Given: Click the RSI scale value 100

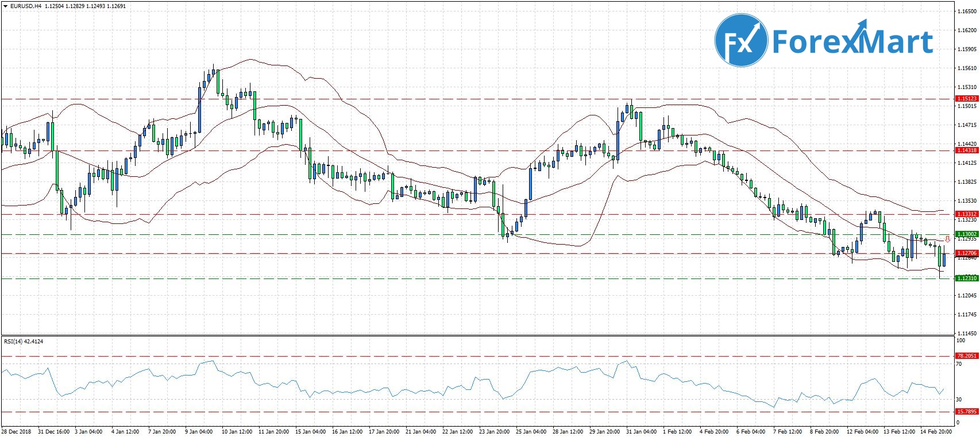Looking at the screenshot, I should (960, 341).
